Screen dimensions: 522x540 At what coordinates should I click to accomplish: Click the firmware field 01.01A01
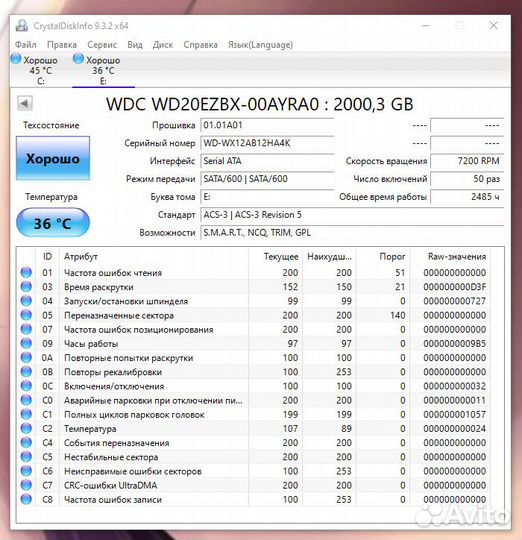(267, 125)
